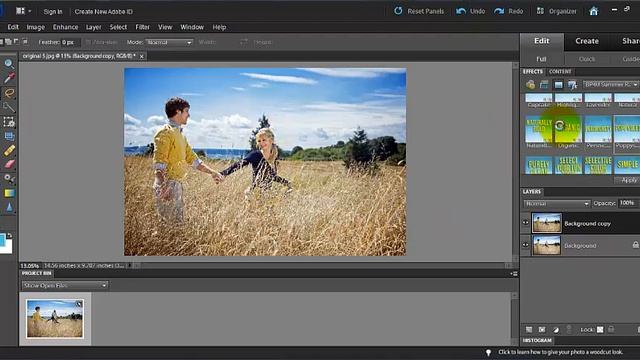The height and width of the screenshot is (360, 640).
Task: Select the pink Eraser tool
Action: click(x=9, y=164)
